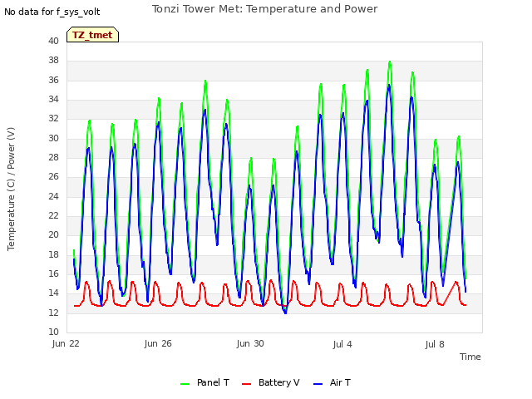Screen dimensions: 532x399
Task: Click the 16 y-axis tick label
Action: click(53, 273)
